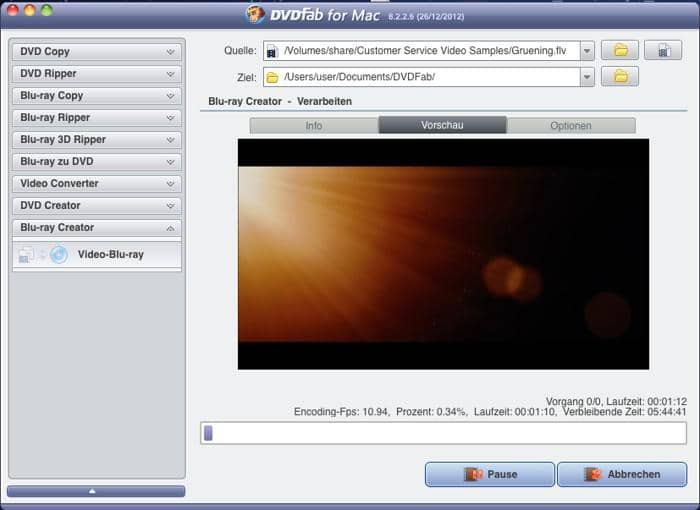Viewport: 700px width, 510px height.
Task: Click the DVDFab mascot logo in title bar
Action: click(255, 15)
